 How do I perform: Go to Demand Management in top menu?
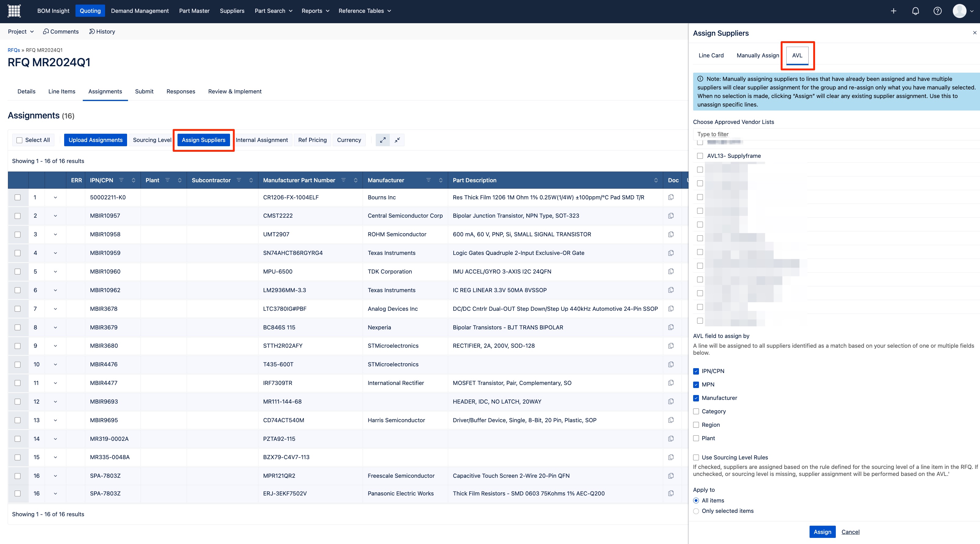pos(140,11)
